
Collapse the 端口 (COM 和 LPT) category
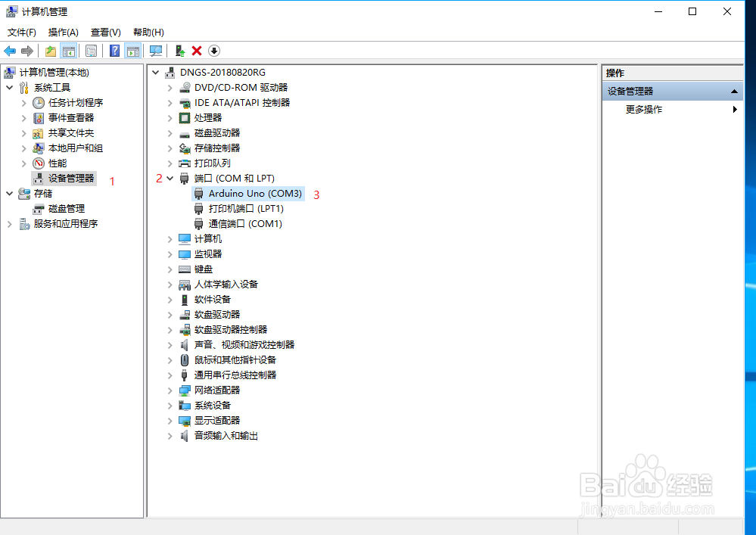click(170, 179)
